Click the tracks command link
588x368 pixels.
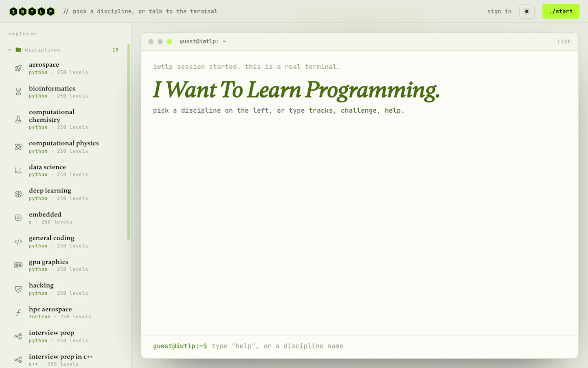point(320,110)
